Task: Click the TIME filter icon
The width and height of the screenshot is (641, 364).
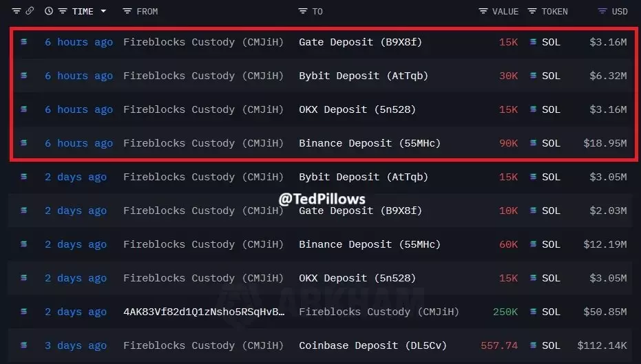Action: (63, 11)
